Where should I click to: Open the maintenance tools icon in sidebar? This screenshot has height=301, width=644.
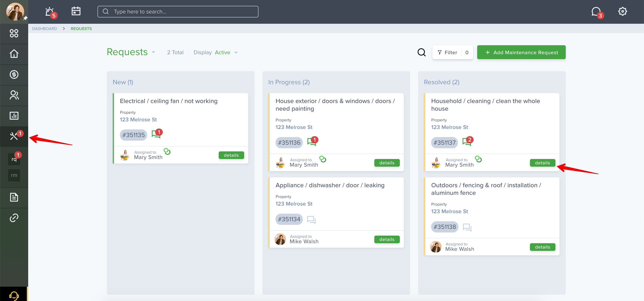click(14, 136)
